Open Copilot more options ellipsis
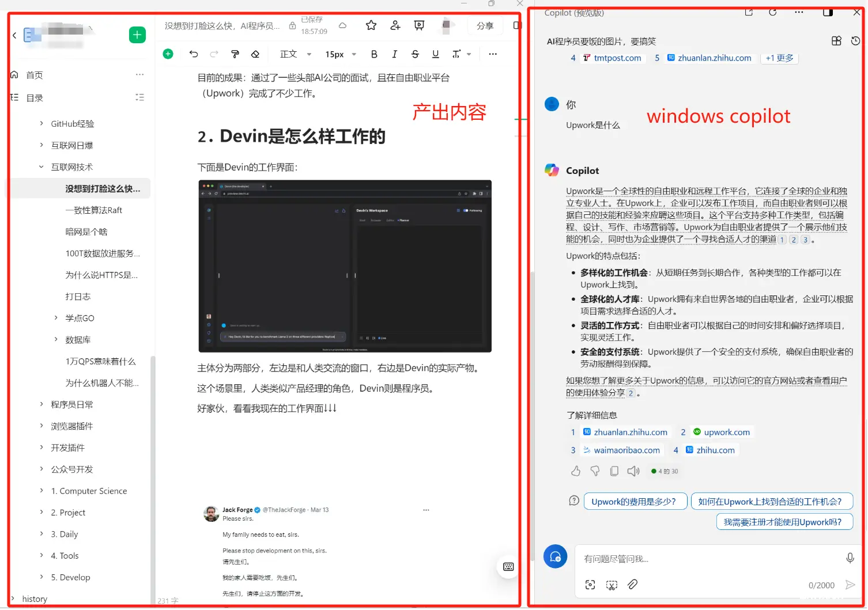Viewport: 868px width, 610px height. tap(799, 12)
